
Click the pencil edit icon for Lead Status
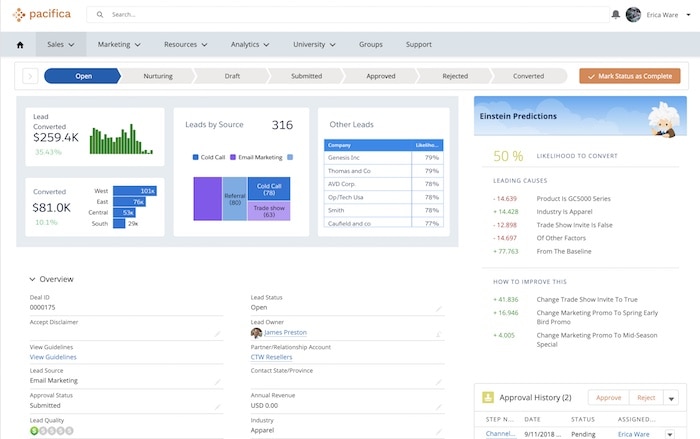tap(438, 308)
